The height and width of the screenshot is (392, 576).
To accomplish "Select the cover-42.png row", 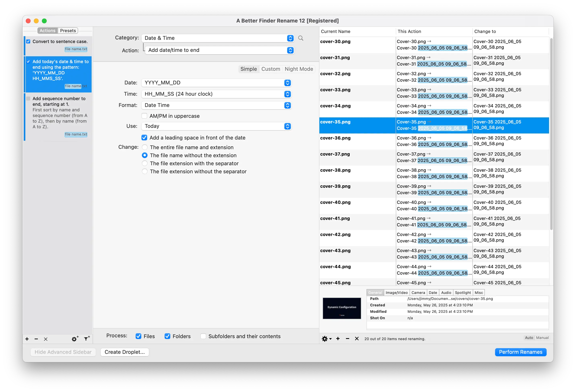I will pyautogui.click(x=434, y=238).
